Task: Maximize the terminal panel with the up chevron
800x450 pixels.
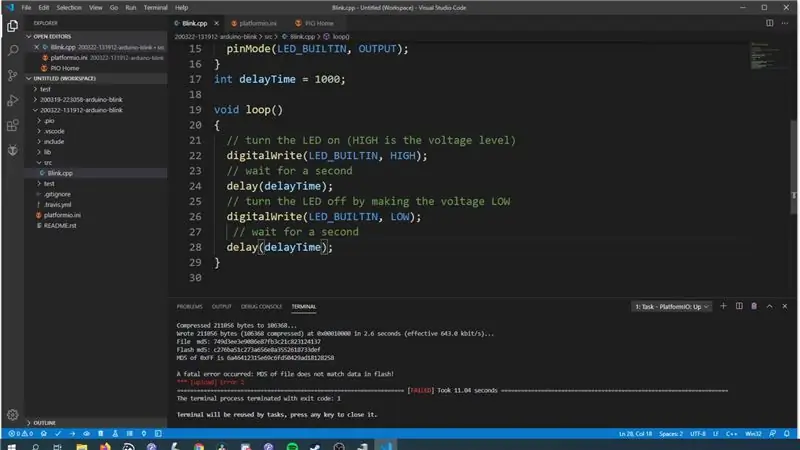Action: 769,306
